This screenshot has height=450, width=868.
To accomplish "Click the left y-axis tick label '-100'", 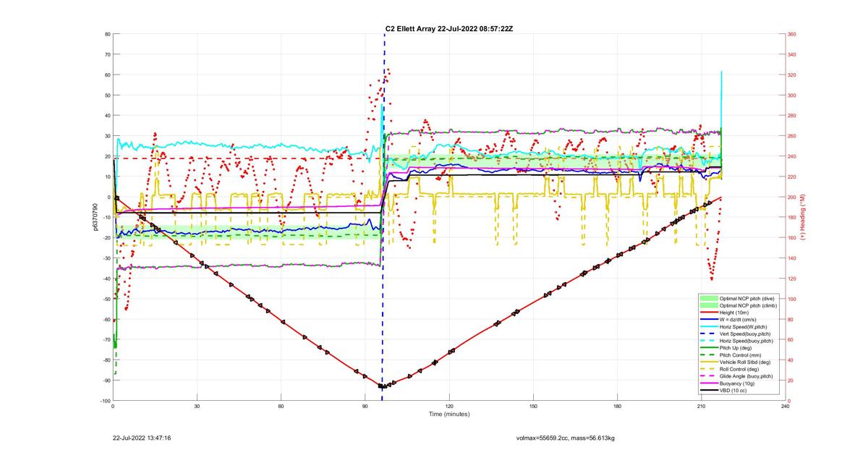I will click(x=104, y=401).
